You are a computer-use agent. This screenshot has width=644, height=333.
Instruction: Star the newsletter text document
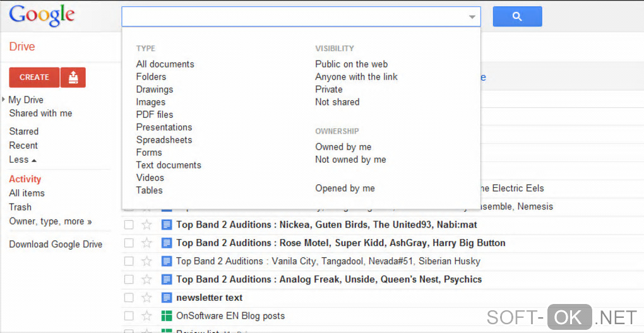coord(146,298)
